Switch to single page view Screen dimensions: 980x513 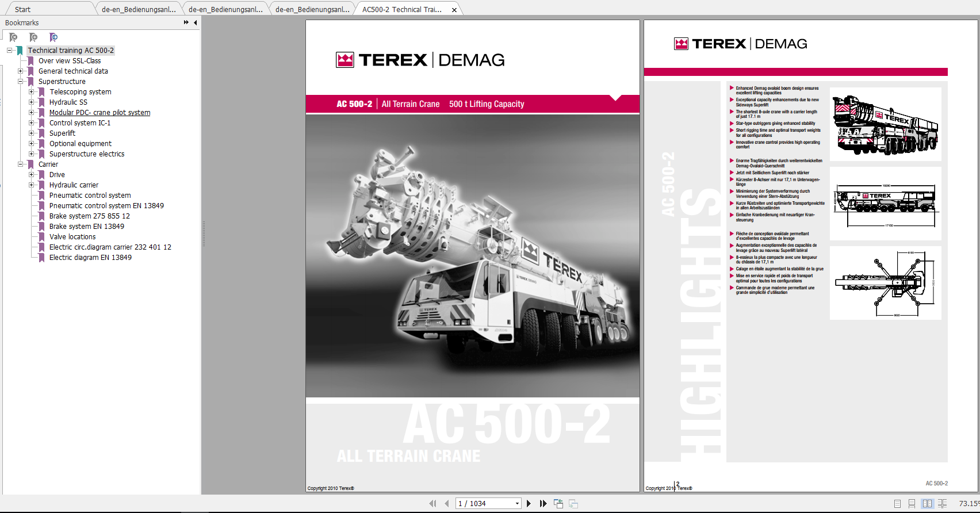pyautogui.click(x=897, y=503)
